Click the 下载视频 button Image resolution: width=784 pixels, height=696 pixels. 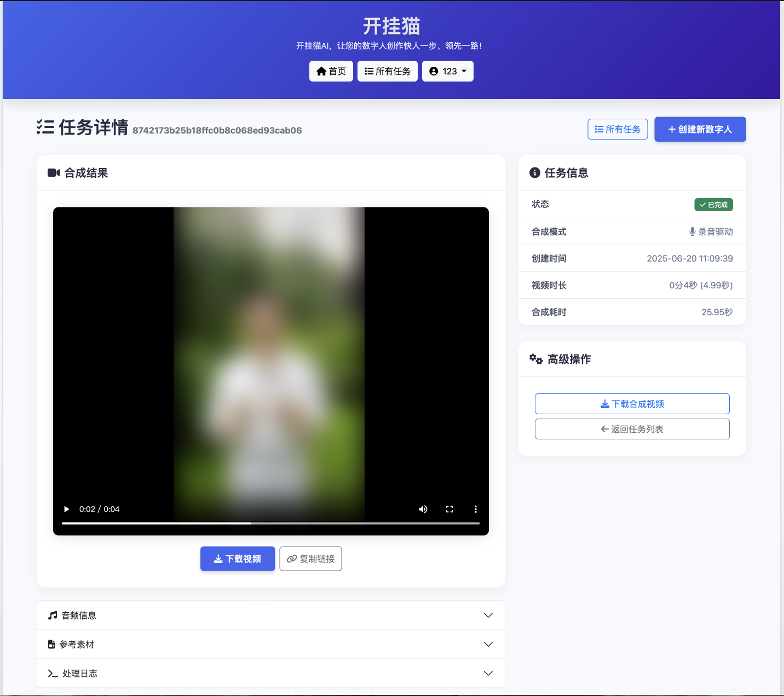pos(238,559)
